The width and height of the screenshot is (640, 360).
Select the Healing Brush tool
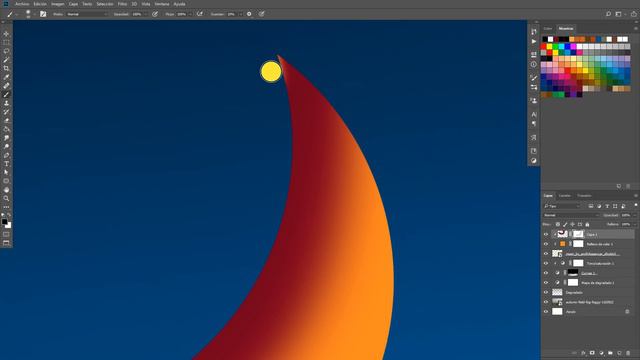[6, 86]
